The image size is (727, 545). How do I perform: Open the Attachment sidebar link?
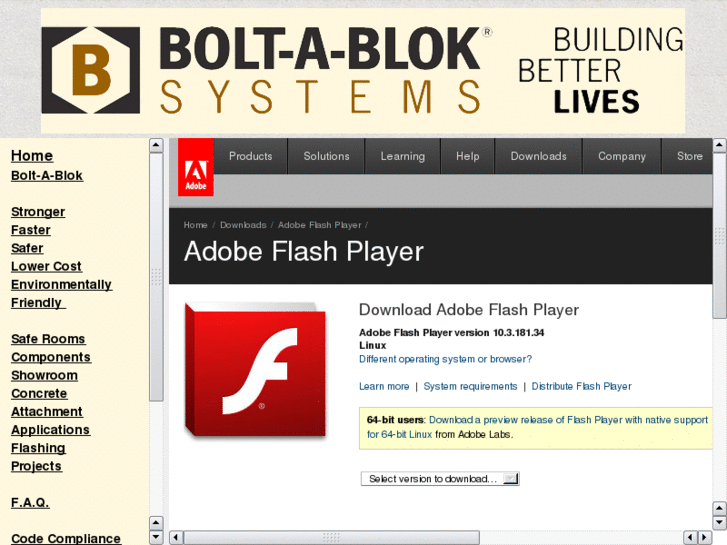click(x=47, y=411)
